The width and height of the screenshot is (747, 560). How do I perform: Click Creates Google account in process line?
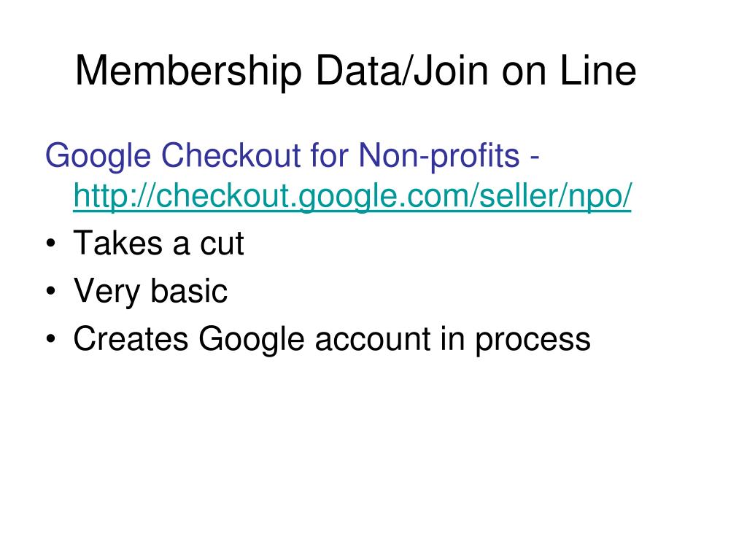(x=332, y=340)
